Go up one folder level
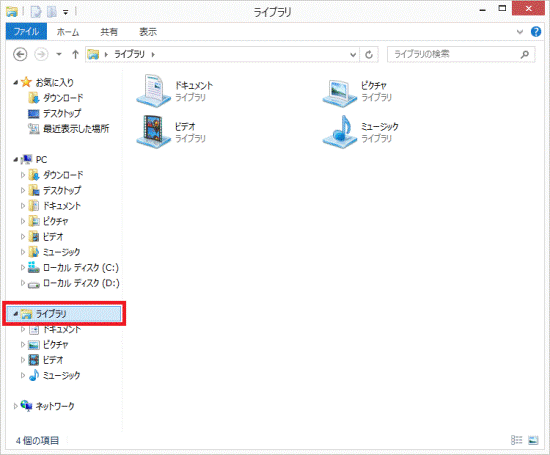This screenshot has height=455, width=550. coord(75,54)
